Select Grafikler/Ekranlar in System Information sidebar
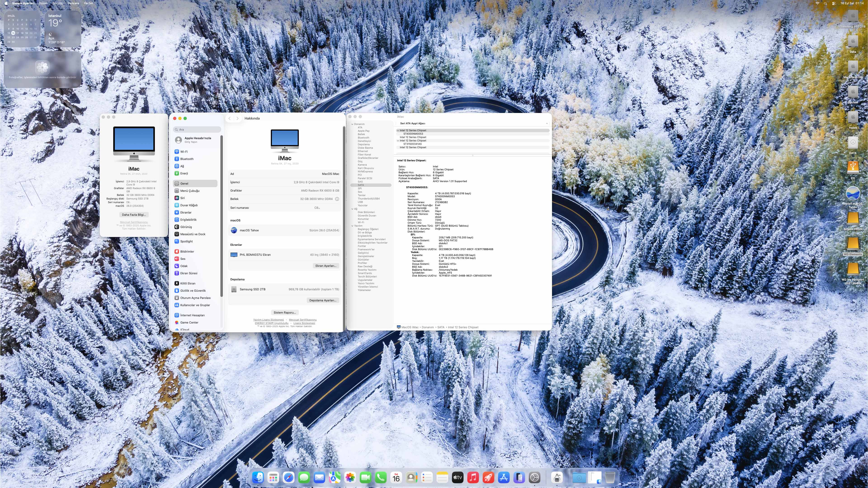 point(368,158)
